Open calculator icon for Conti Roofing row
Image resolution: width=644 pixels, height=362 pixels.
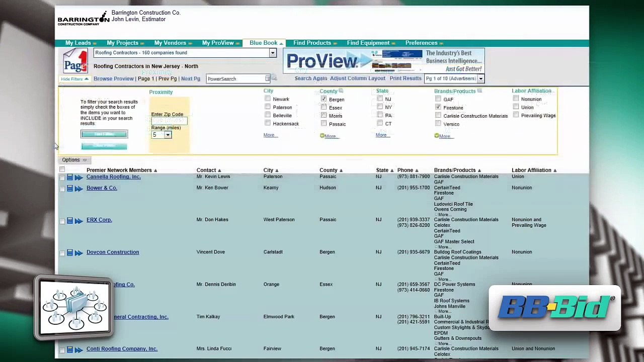pyautogui.click(x=70, y=349)
